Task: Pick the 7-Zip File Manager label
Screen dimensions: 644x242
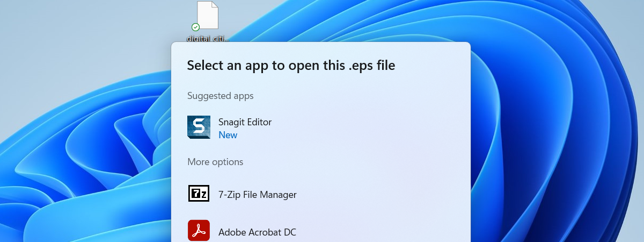Action: click(x=257, y=195)
